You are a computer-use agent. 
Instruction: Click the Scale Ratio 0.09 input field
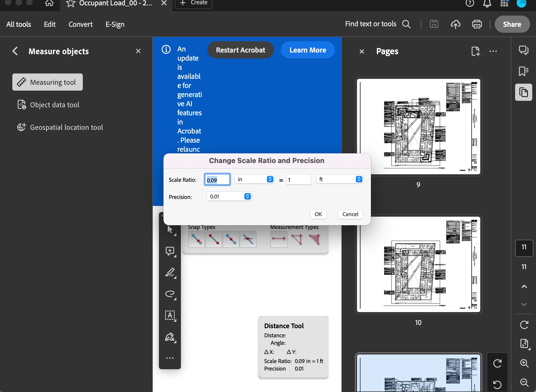tap(217, 180)
